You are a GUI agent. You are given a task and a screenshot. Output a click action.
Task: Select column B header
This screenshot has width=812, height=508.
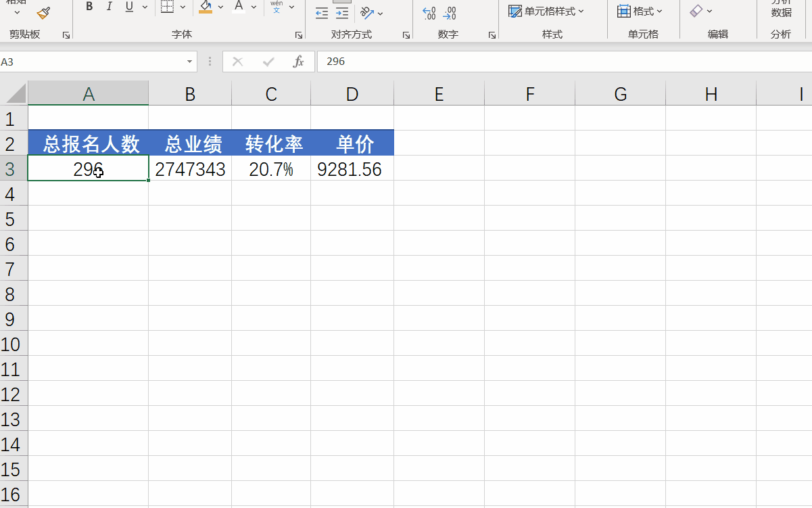click(190, 94)
